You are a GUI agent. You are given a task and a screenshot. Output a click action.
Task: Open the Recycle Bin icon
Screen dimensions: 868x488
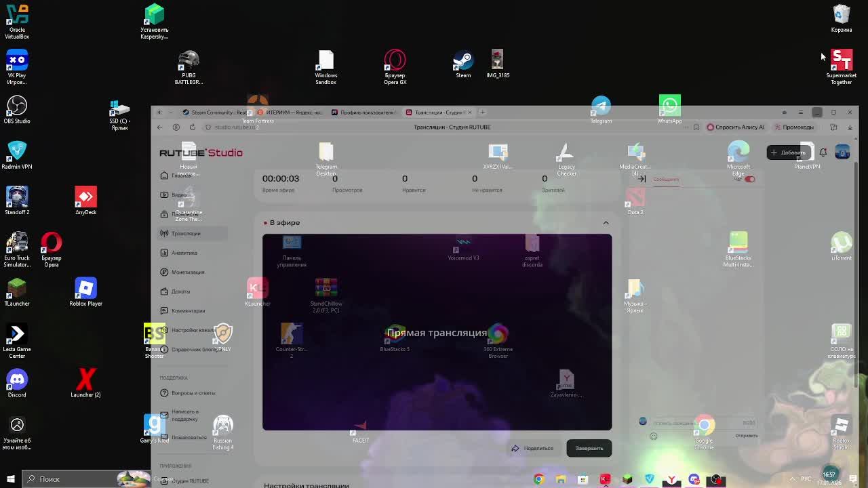click(x=841, y=18)
